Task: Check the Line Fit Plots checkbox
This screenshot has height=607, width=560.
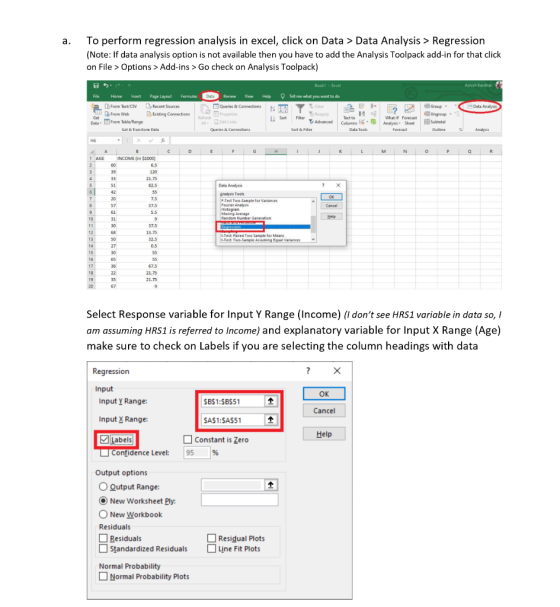Action: tap(212, 549)
